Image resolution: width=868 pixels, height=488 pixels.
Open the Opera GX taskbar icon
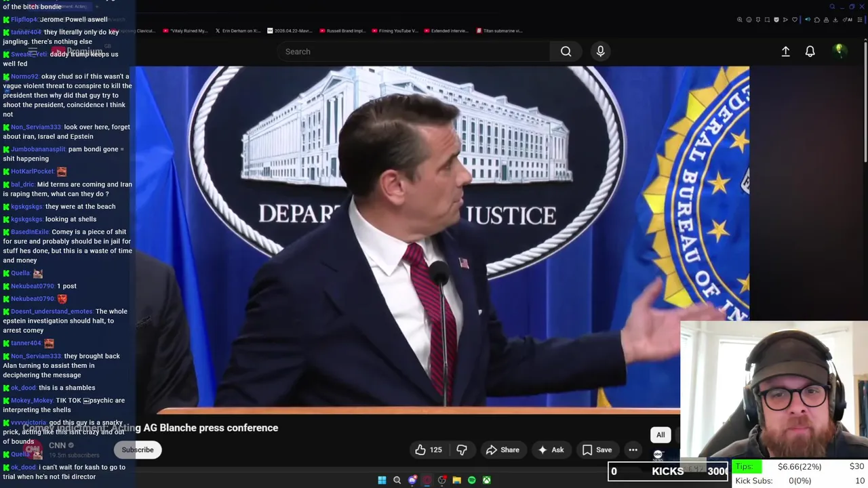[427, 480]
